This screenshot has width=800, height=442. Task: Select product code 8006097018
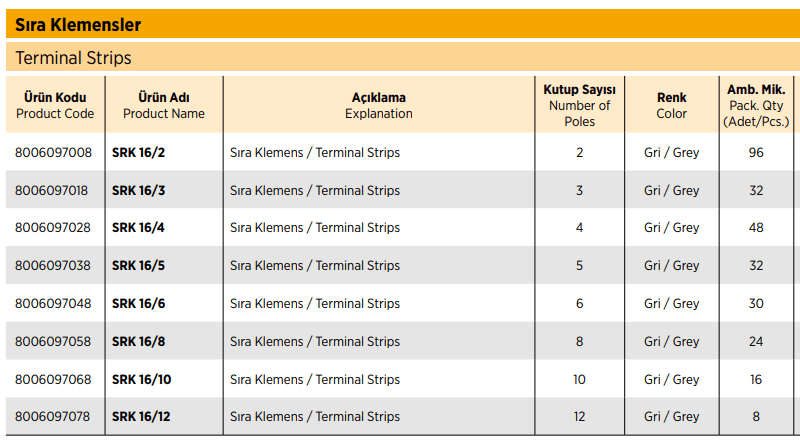point(53,190)
